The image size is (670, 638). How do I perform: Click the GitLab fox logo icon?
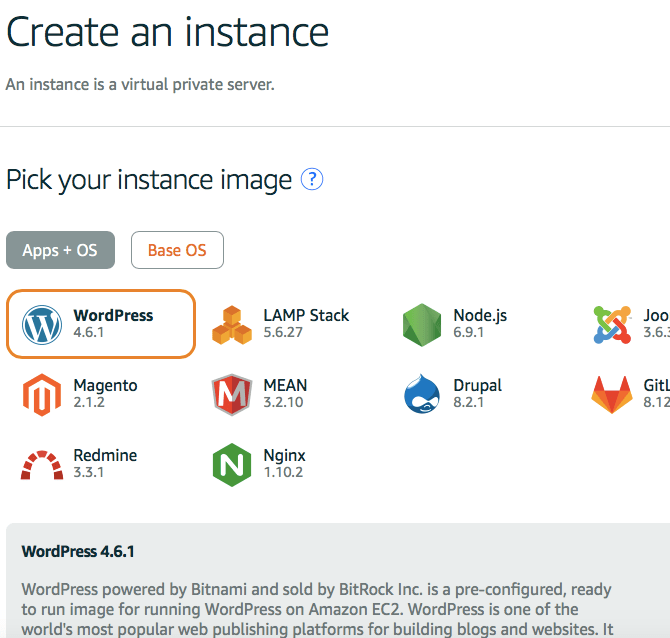click(612, 395)
